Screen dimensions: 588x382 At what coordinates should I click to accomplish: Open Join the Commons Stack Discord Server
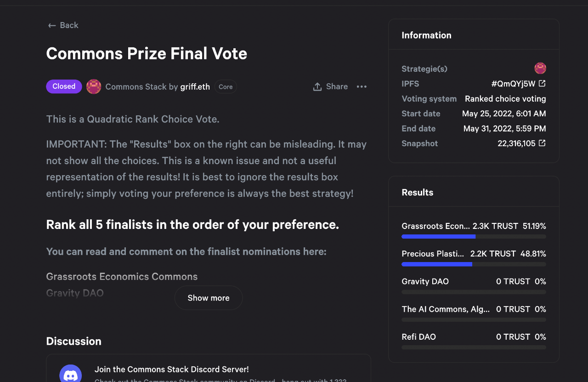click(171, 369)
